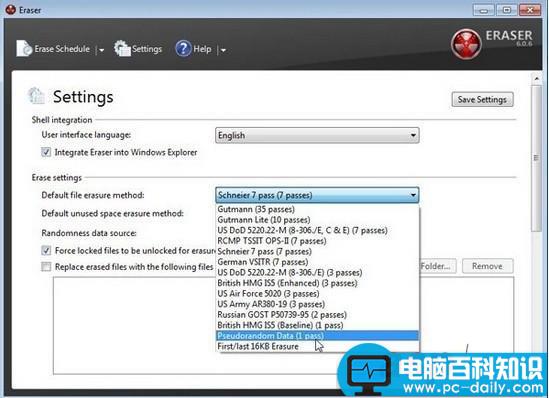Select Gutmann Lite (10 passes) option
This screenshot has width=549, height=398.
click(317, 220)
